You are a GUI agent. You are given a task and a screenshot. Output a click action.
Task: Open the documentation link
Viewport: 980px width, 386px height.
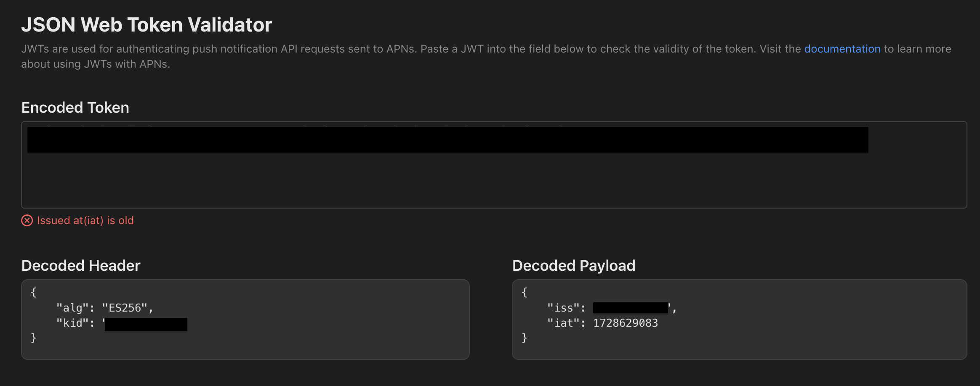pos(842,49)
